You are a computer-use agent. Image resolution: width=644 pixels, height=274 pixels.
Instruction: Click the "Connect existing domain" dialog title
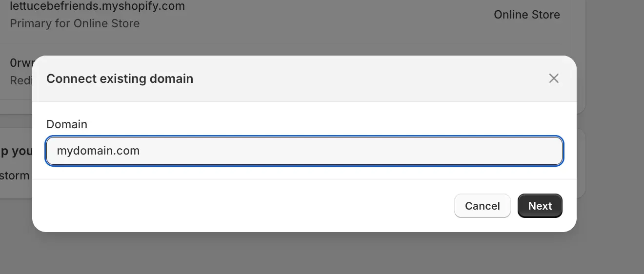coord(120,78)
